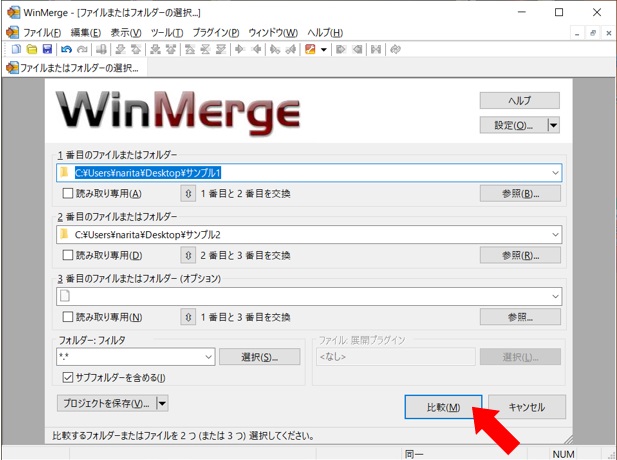
Task: Uncheck サブフォルダーを含める(I) checkbox
Action: pos(68,377)
